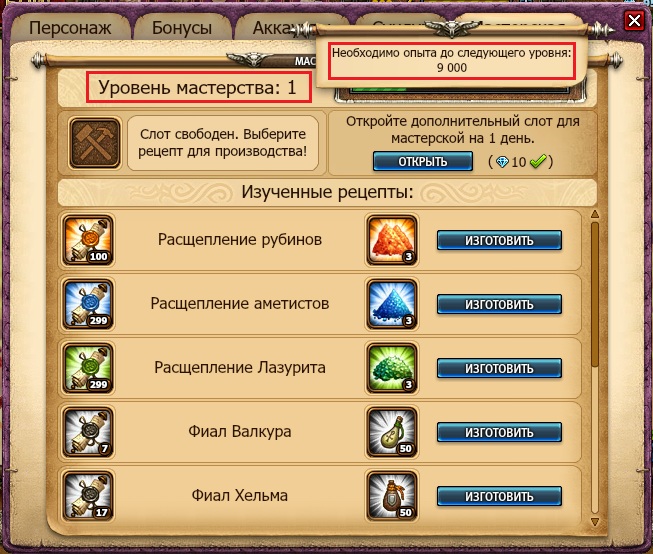The height and width of the screenshot is (554, 653).
Task: Click the recipe list scroll up arrow
Action: tap(595, 214)
